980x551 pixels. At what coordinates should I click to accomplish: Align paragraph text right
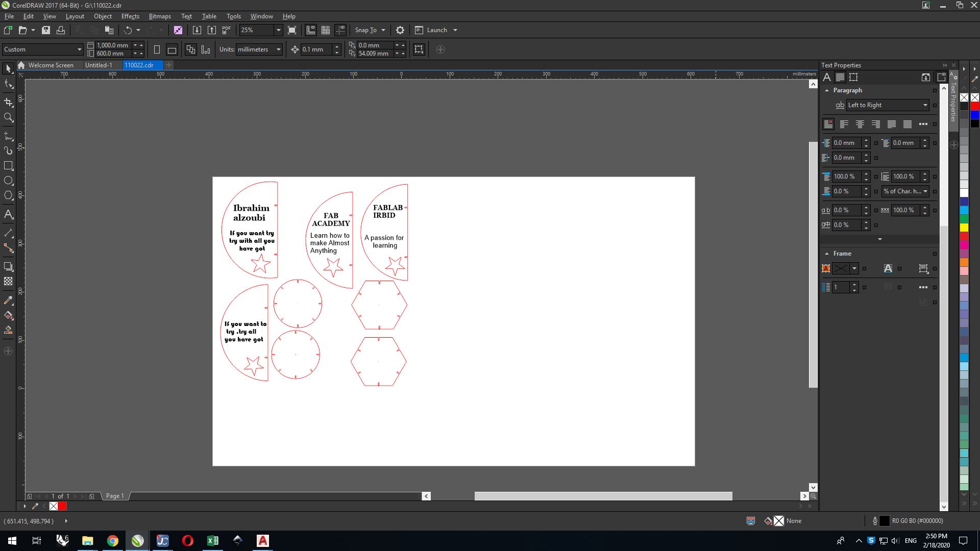(876, 124)
